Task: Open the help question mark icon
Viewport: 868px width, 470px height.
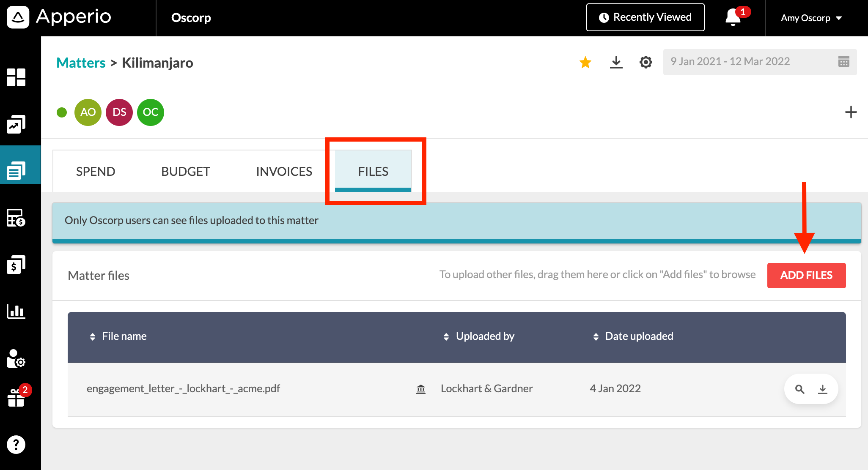Action: point(16,445)
